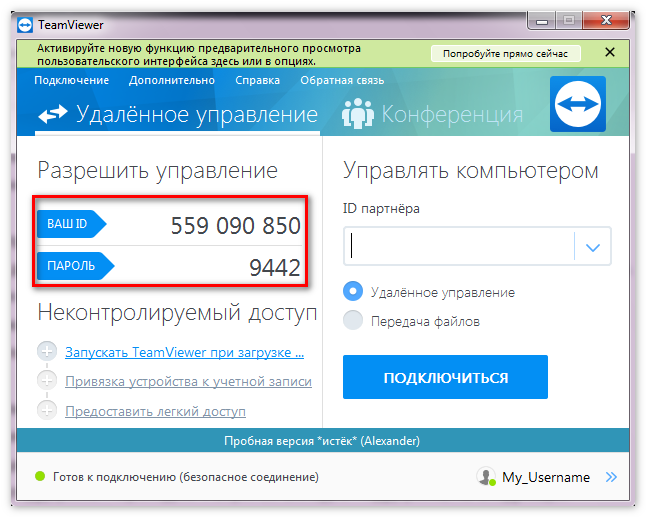
Task: Click plus icon beside Запускать TeamViewer link
Action: [x=47, y=351]
